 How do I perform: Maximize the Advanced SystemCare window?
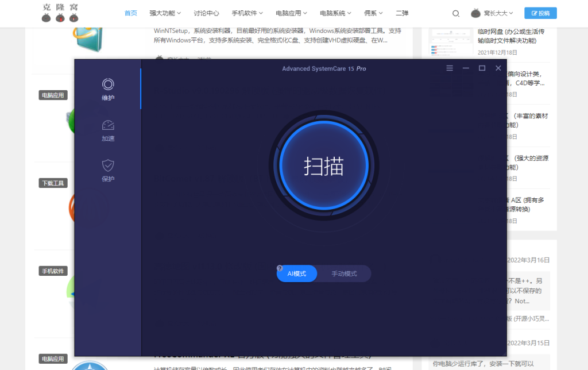click(x=482, y=68)
